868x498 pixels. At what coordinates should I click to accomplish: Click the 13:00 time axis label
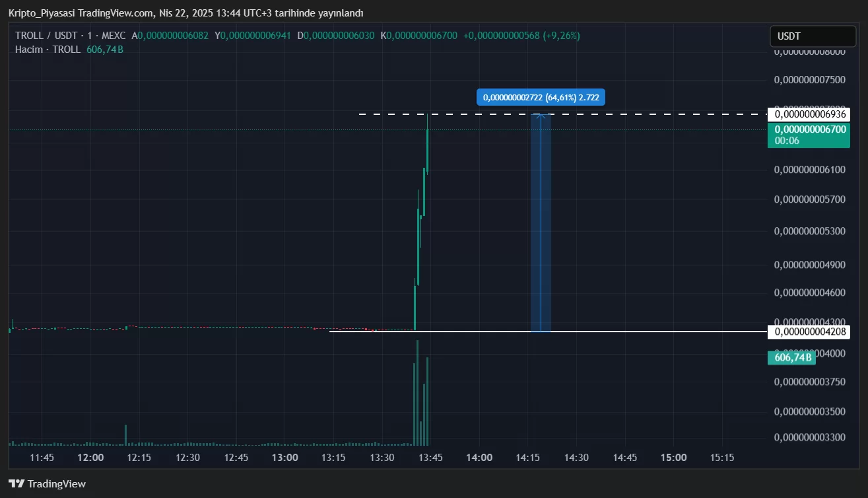284,458
